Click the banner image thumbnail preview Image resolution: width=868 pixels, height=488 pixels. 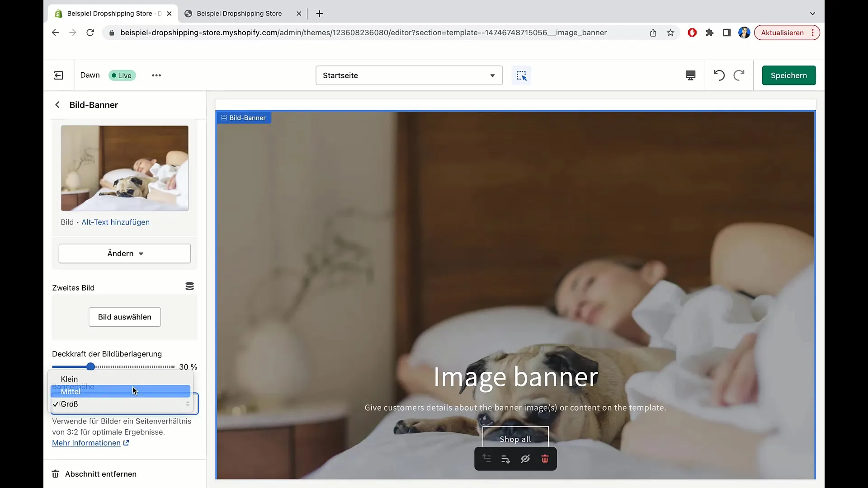(x=124, y=168)
